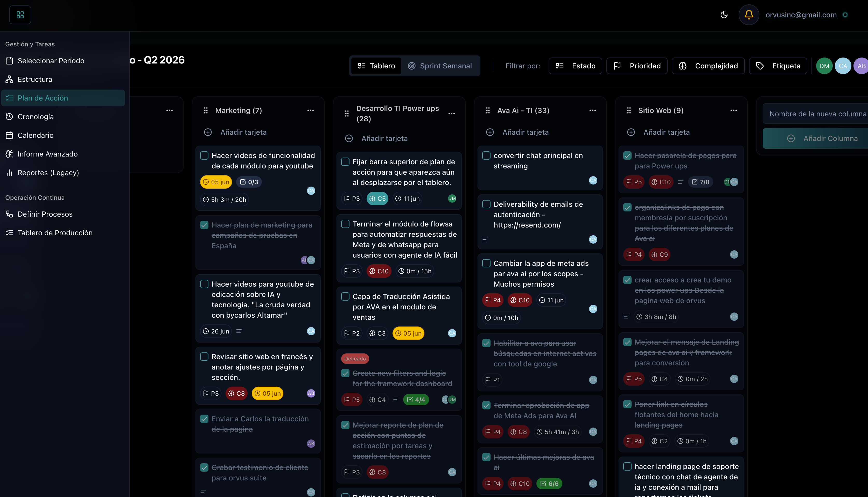Open Etiqueta filter dropdown
The image size is (868, 497).
coord(778,66)
